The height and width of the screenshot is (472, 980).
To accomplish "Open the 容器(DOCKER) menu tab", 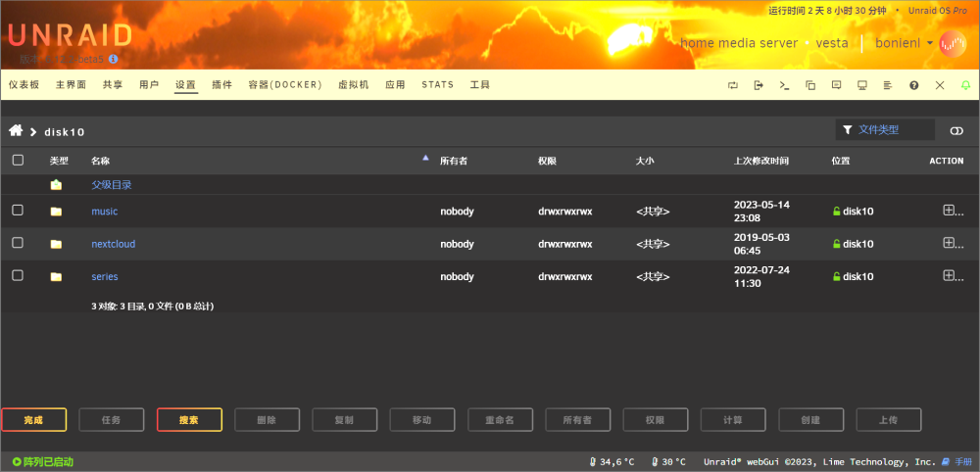I will [285, 85].
